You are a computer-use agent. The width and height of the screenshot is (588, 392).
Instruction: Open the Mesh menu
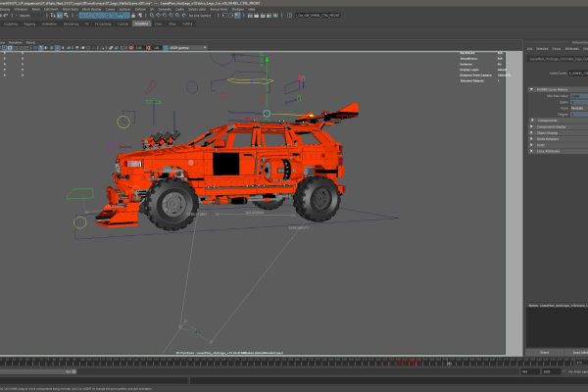tap(36, 9)
